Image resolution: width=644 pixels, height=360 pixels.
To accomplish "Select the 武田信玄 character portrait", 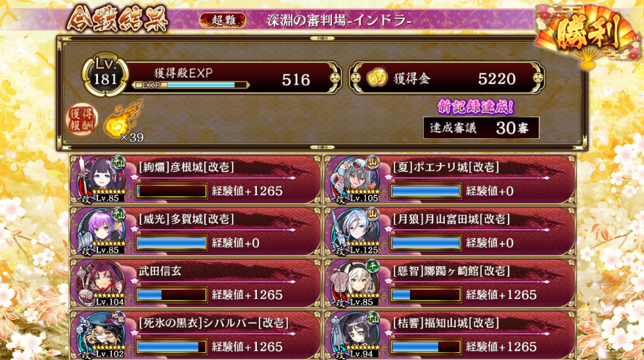I will point(101,283).
